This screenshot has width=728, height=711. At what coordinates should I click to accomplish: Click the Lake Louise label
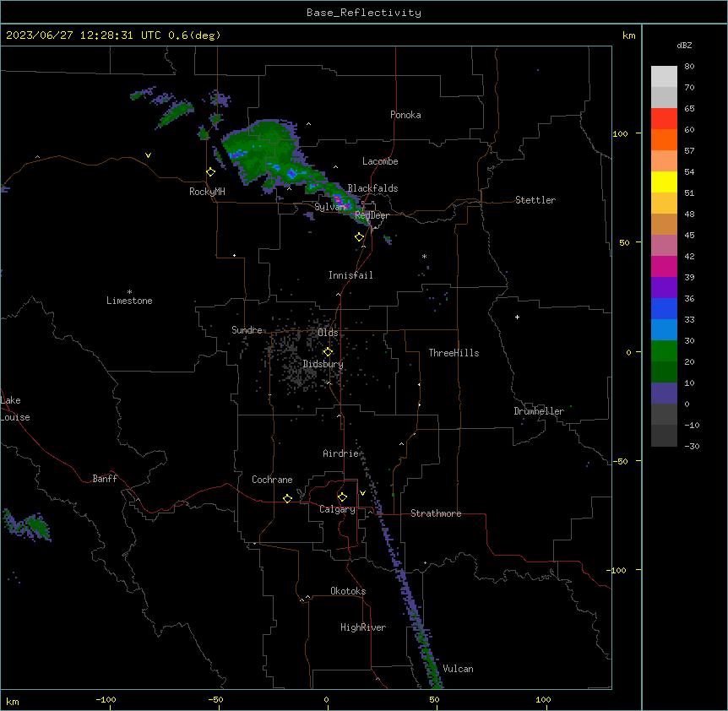[x=15, y=409]
